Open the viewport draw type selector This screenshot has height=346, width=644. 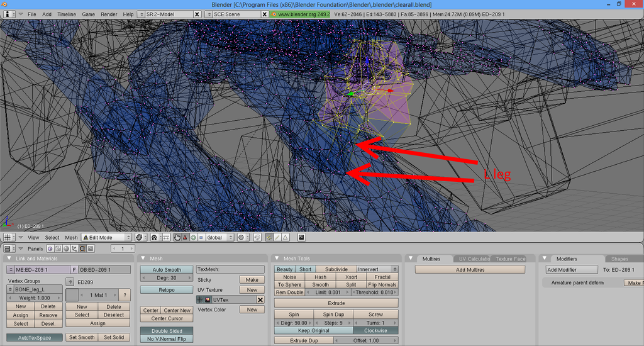(141, 238)
